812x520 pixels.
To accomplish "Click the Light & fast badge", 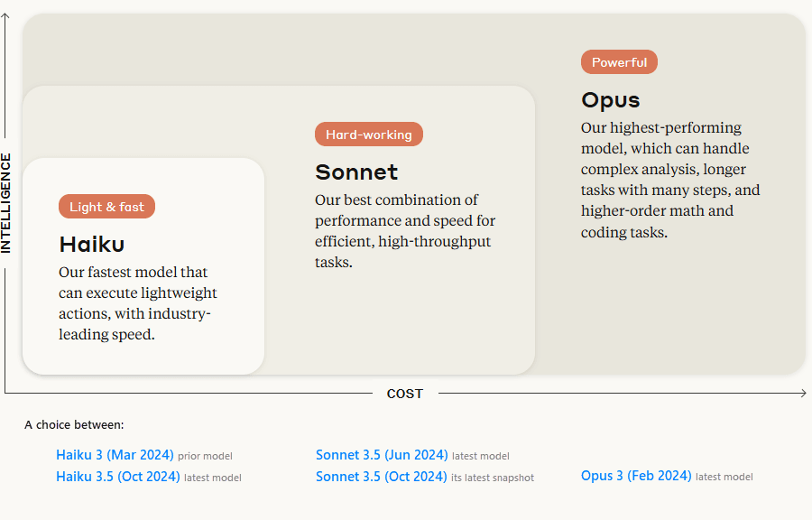I will [106, 207].
